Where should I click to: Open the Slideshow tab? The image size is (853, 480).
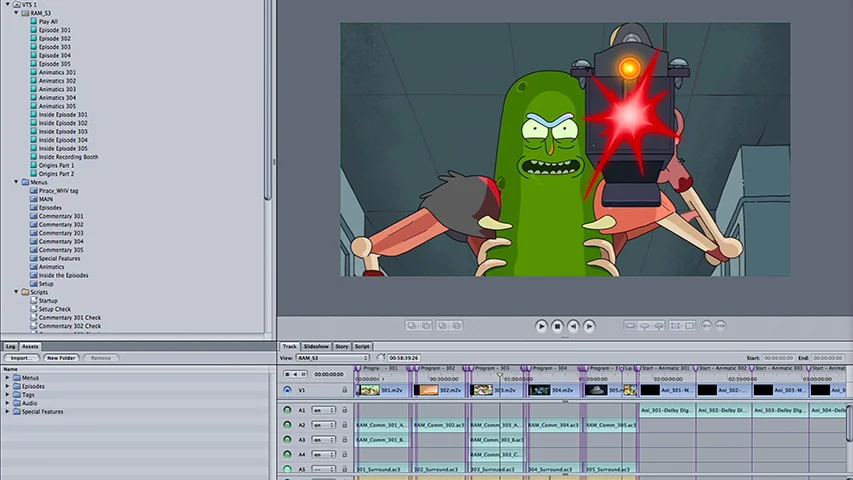pyautogui.click(x=316, y=346)
